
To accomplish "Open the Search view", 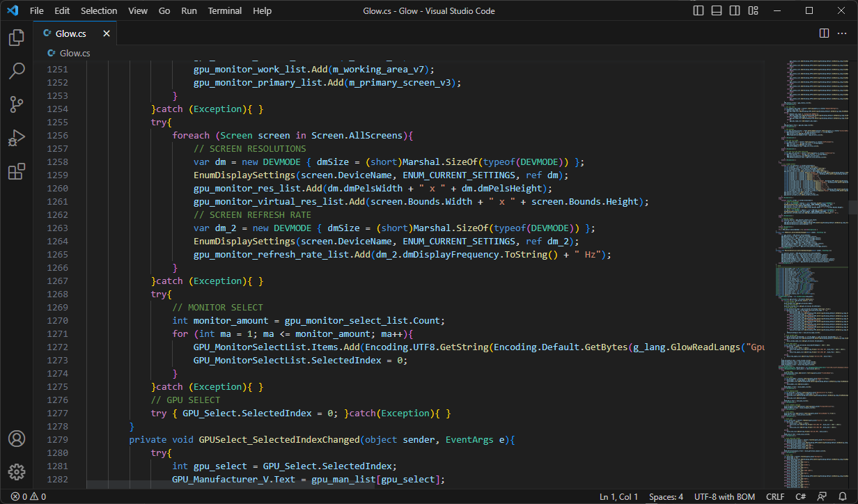I will (17, 71).
